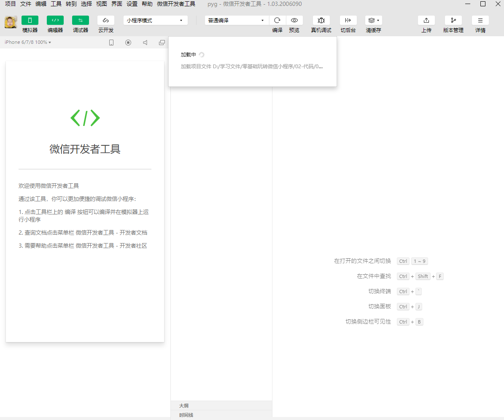
Task: Open cloud development (云开发) icon
Action: click(x=106, y=20)
